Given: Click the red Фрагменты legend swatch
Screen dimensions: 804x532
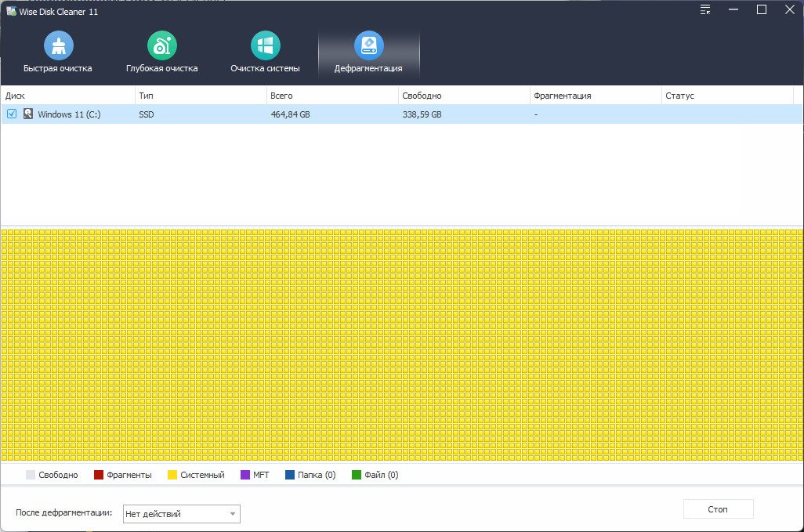Looking at the screenshot, I should pyautogui.click(x=99, y=475).
